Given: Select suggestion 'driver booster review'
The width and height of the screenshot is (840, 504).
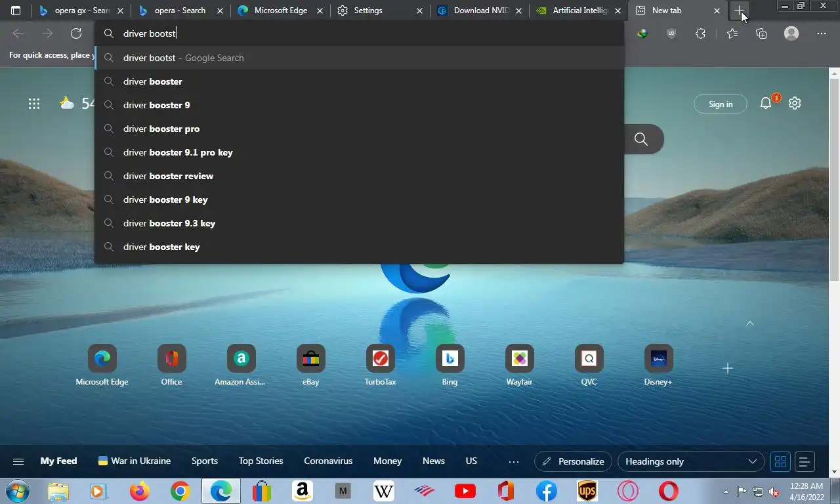Looking at the screenshot, I should point(359,176).
